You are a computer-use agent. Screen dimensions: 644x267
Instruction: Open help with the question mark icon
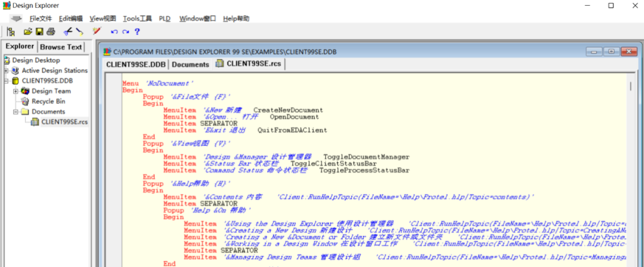click(x=136, y=31)
